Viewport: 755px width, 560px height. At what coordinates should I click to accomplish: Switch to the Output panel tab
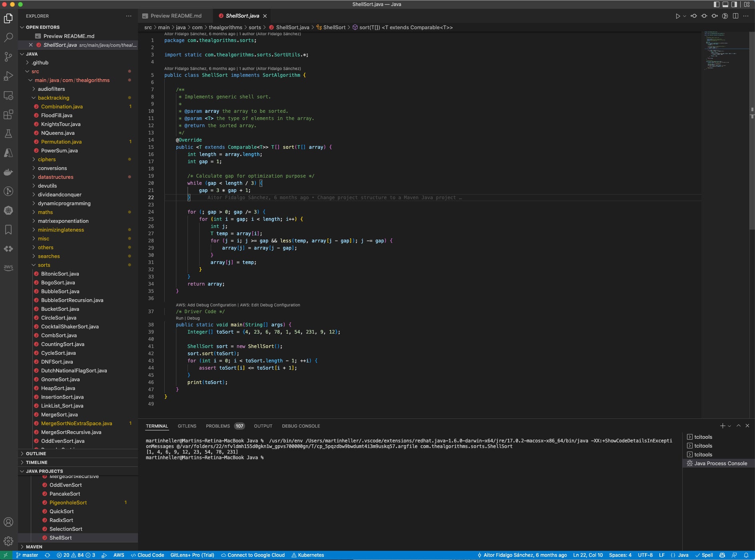click(263, 426)
